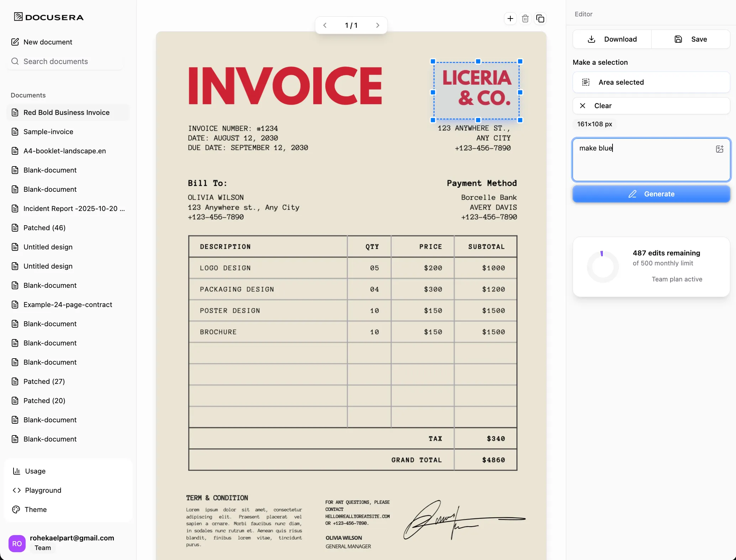Open Theme settings

click(35, 509)
